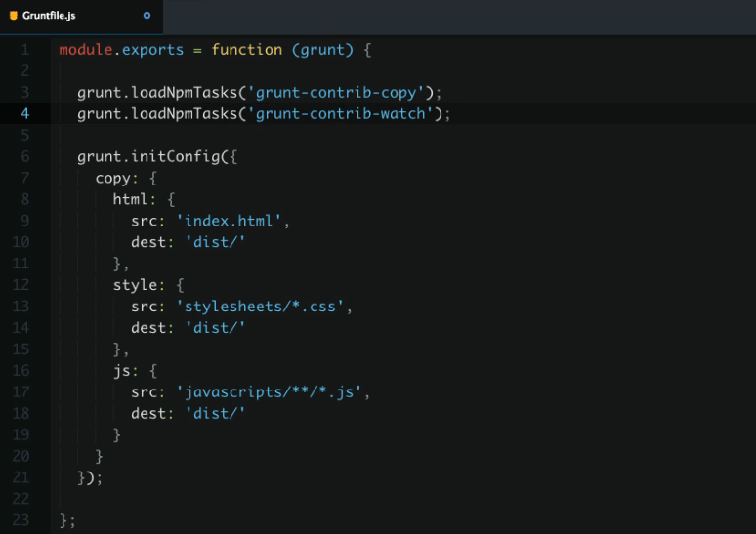The image size is (756, 534).
Task: Click line number 4 in the gutter
Action: (25, 114)
